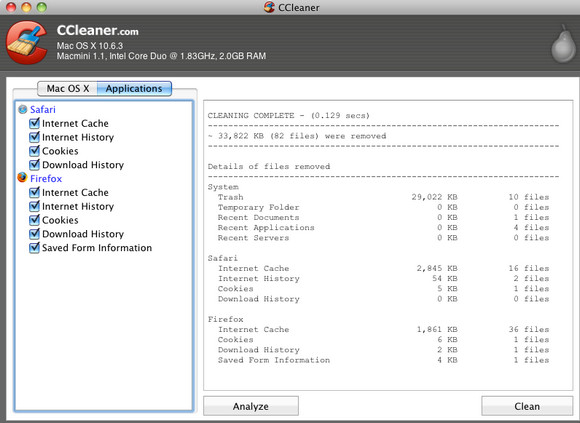
Task: Click 'Saved Form Information' results row
Action: tap(383, 360)
